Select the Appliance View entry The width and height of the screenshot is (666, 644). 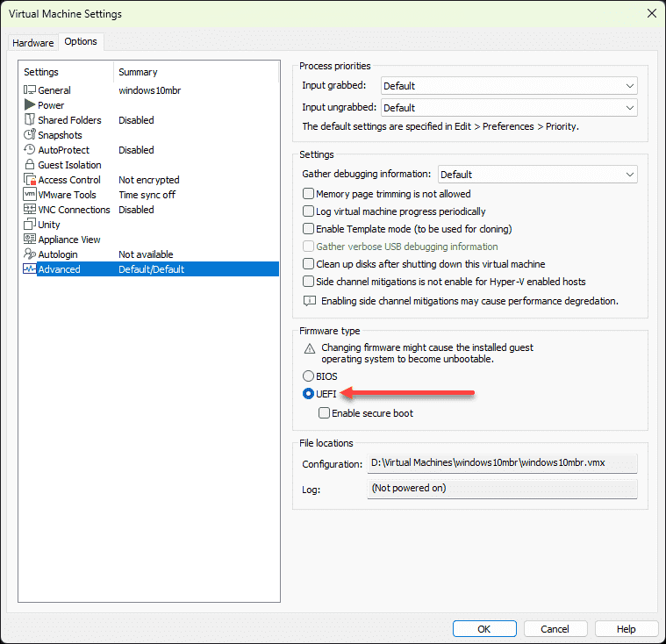151,240
